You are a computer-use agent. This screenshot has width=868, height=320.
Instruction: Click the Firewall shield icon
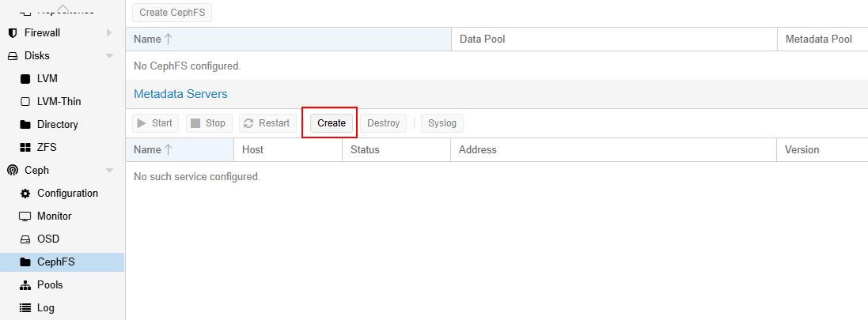[x=13, y=33]
